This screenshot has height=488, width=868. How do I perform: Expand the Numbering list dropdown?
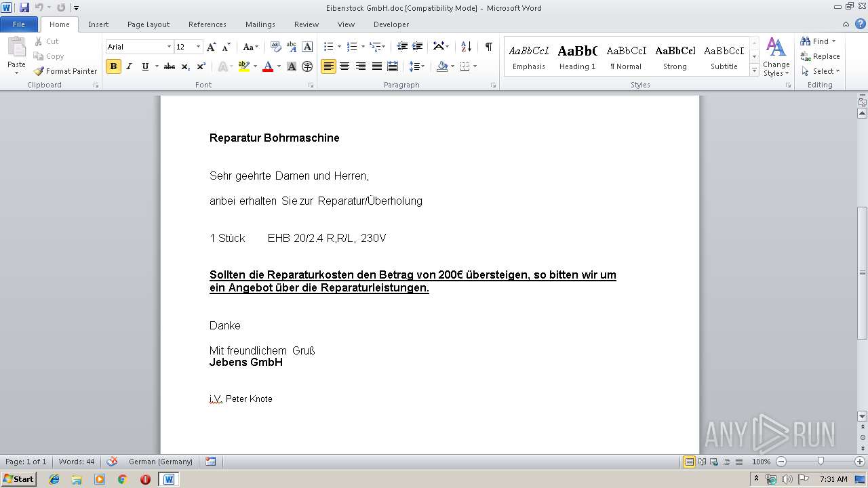(x=363, y=47)
